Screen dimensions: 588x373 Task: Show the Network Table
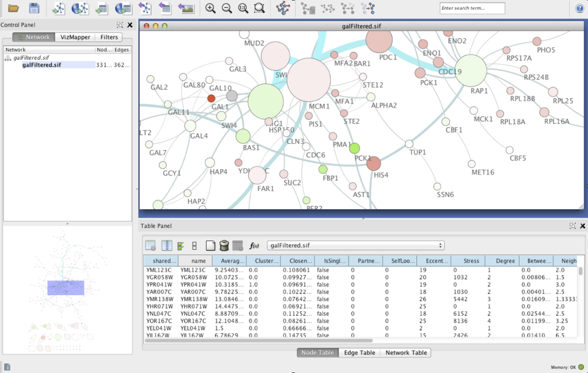[406, 352]
